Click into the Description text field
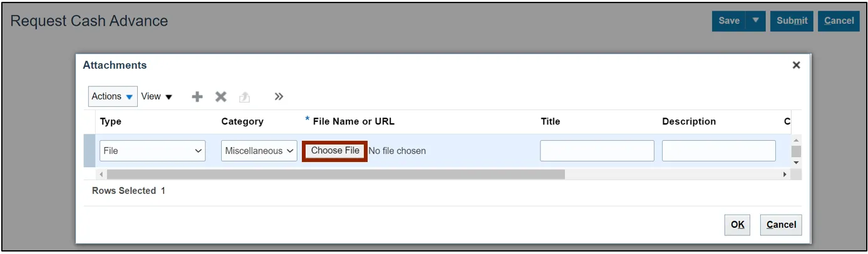Image resolution: width=868 pixels, height=254 pixels. point(718,151)
